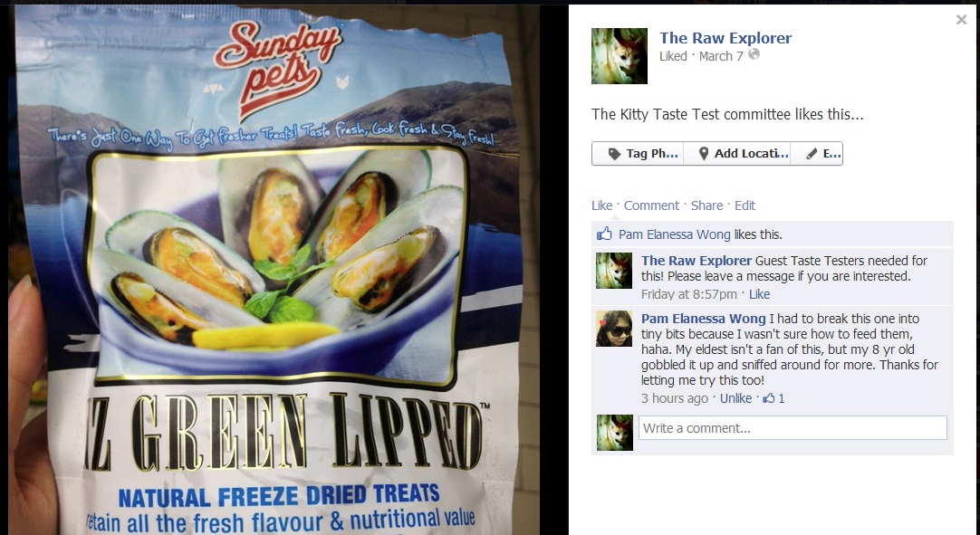Click the globe privacy icon beside March 7

tap(754, 54)
